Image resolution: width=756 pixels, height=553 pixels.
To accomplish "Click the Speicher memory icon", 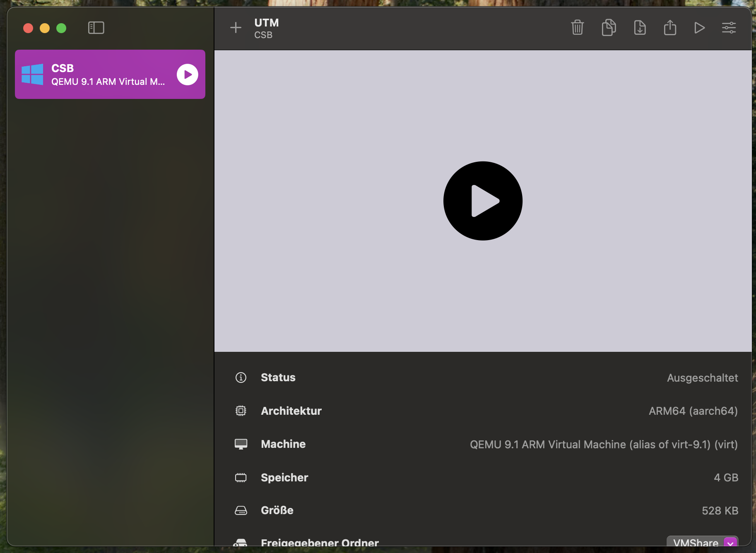I will pos(241,478).
